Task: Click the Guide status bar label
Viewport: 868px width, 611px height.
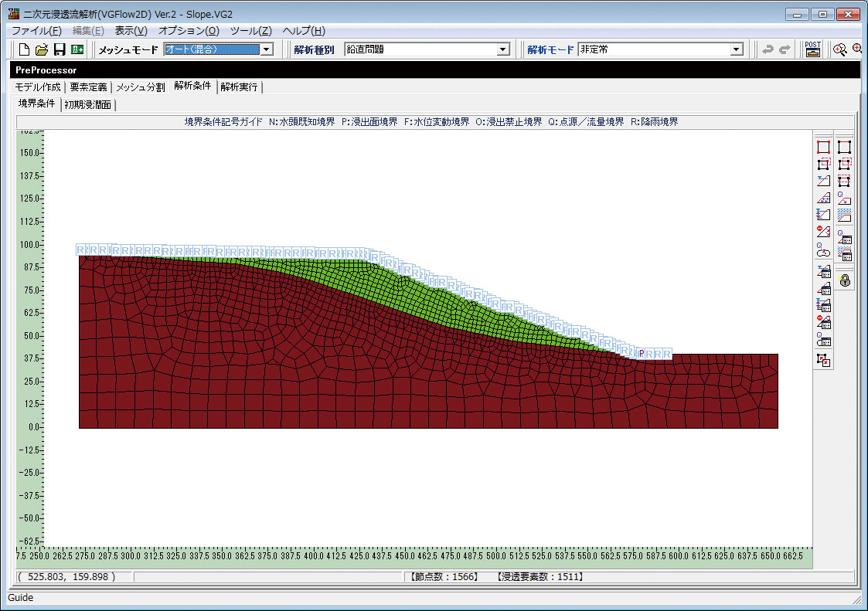Action: [20, 598]
